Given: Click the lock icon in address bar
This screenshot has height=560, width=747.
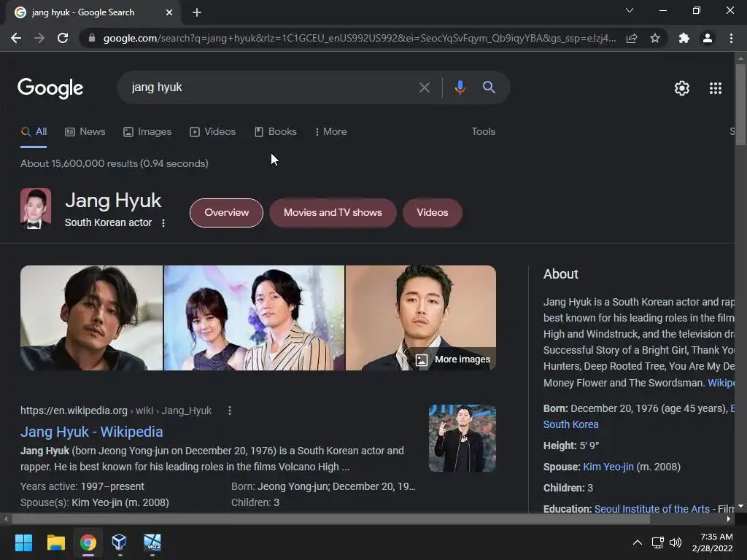Looking at the screenshot, I should pyautogui.click(x=91, y=38).
